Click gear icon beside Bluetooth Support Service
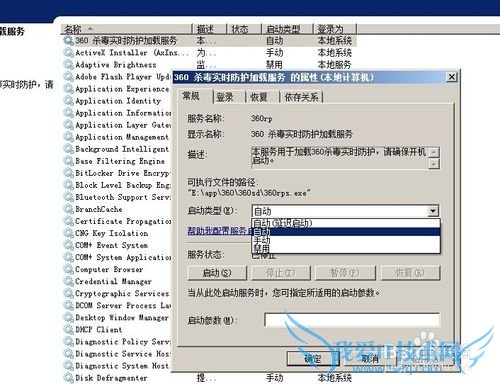 click(x=69, y=197)
